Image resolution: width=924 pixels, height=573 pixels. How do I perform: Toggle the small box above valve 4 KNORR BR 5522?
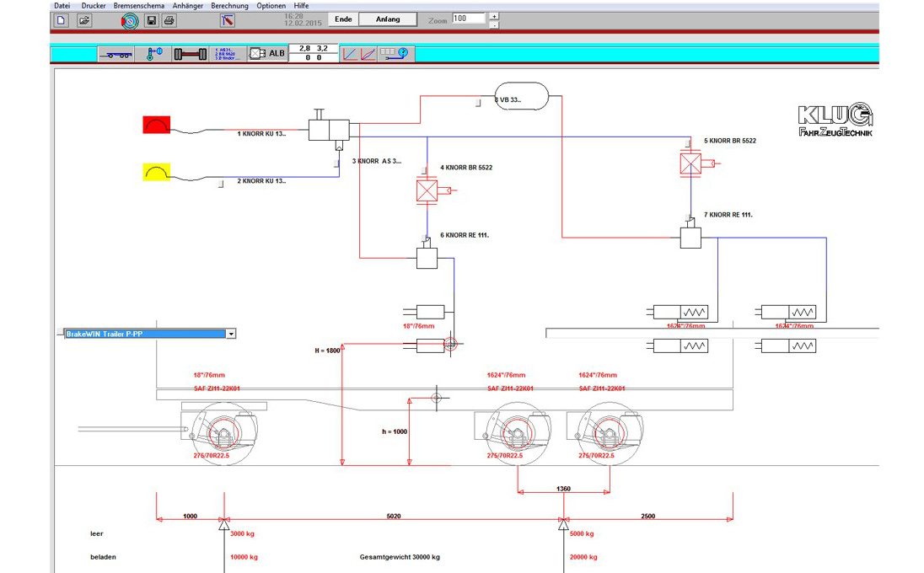tap(424, 171)
